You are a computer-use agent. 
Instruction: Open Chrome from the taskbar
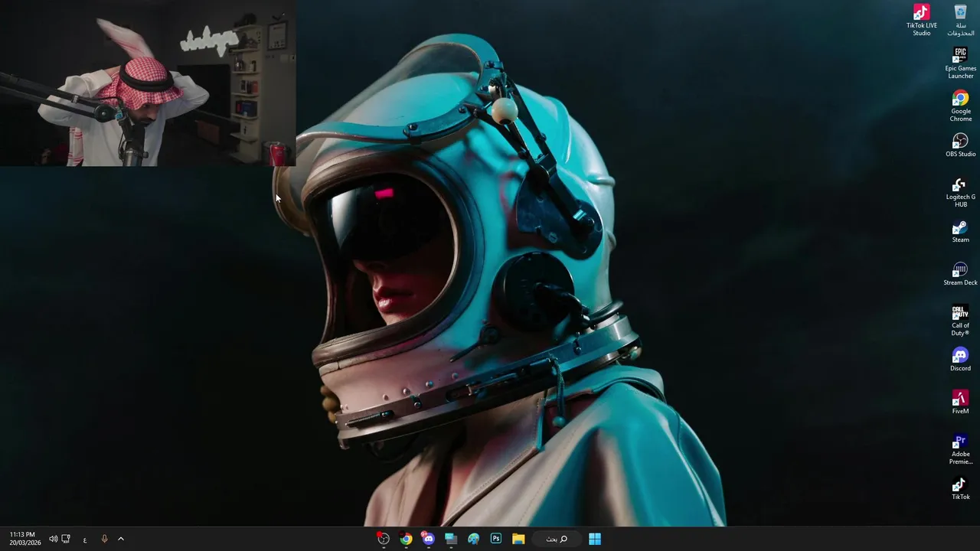(x=406, y=539)
